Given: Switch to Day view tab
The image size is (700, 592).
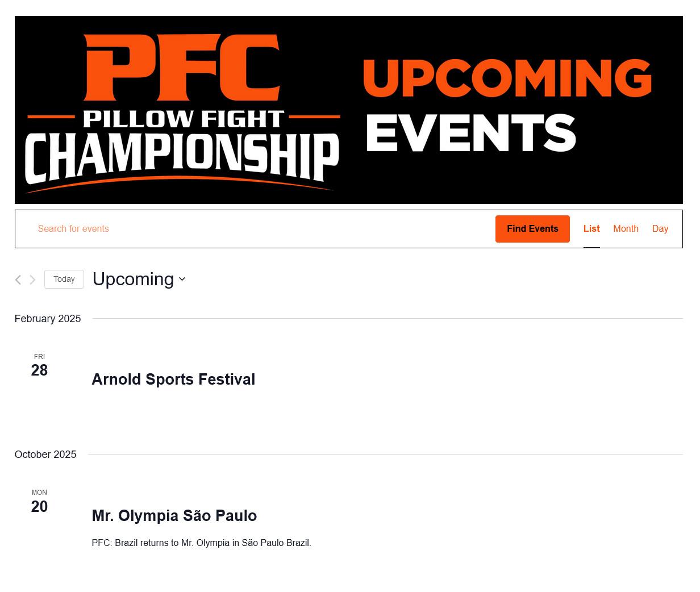Looking at the screenshot, I should (x=660, y=228).
